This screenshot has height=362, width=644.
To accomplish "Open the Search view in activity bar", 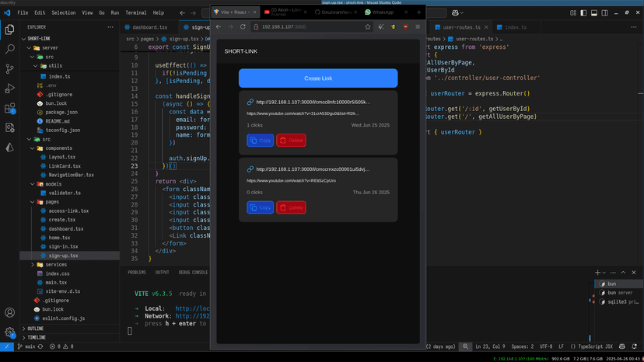I will [9, 49].
